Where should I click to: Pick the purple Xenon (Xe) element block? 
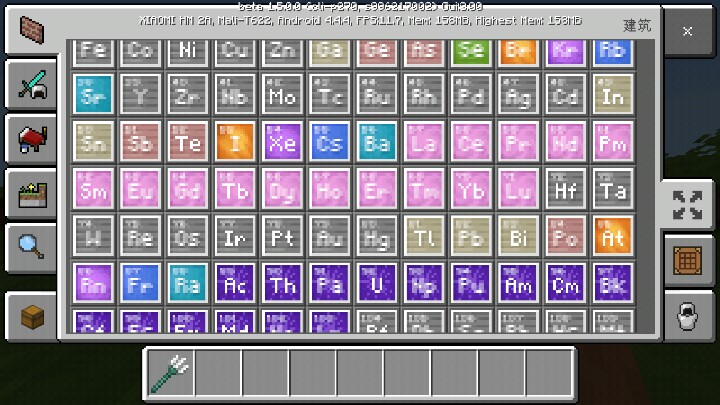point(282,141)
